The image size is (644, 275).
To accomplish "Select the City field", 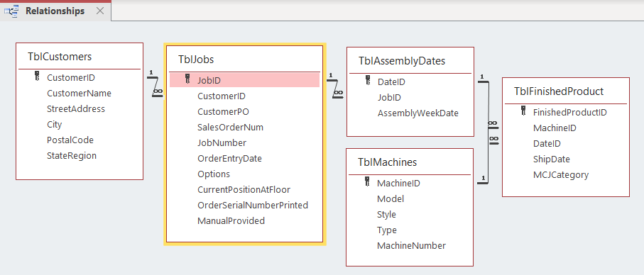I will pyautogui.click(x=54, y=124).
